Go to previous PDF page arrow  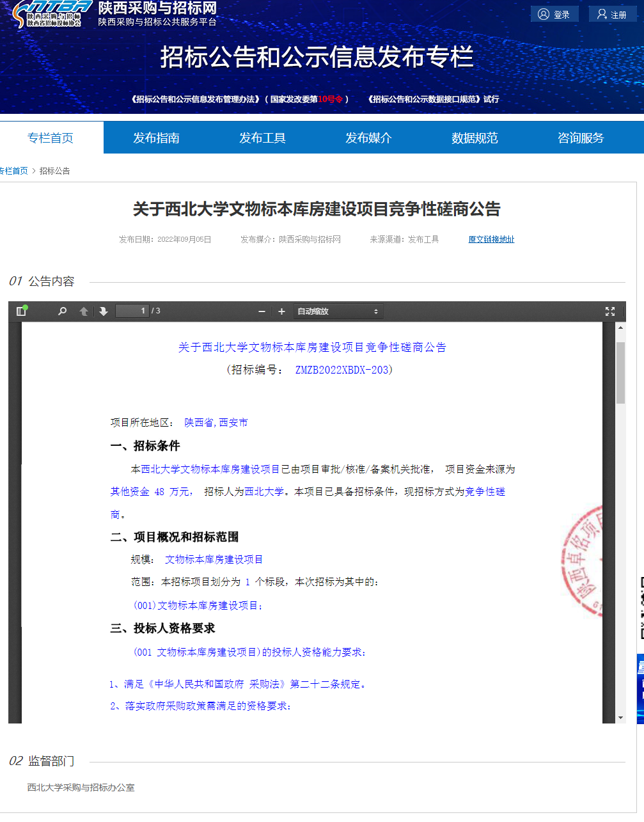(x=84, y=312)
